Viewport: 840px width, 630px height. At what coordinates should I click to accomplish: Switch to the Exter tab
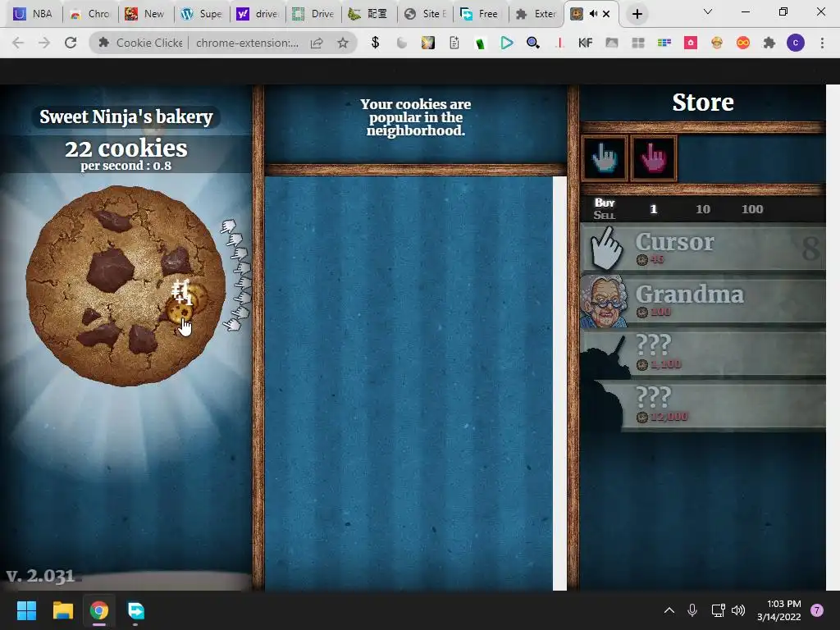(536, 14)
